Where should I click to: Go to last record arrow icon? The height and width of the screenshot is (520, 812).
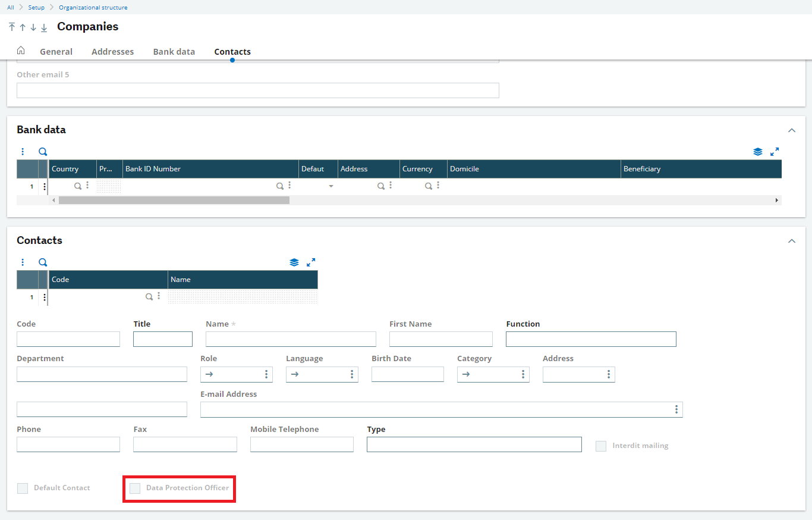tap(44, 27)
